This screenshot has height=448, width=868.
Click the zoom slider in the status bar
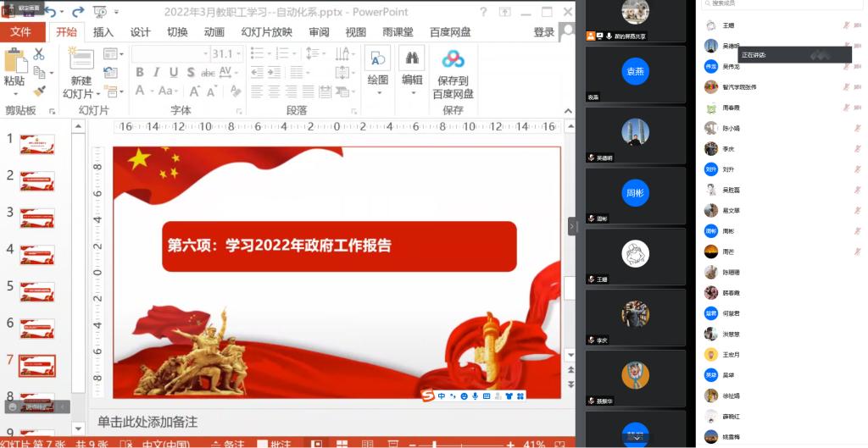coord(432,444)
